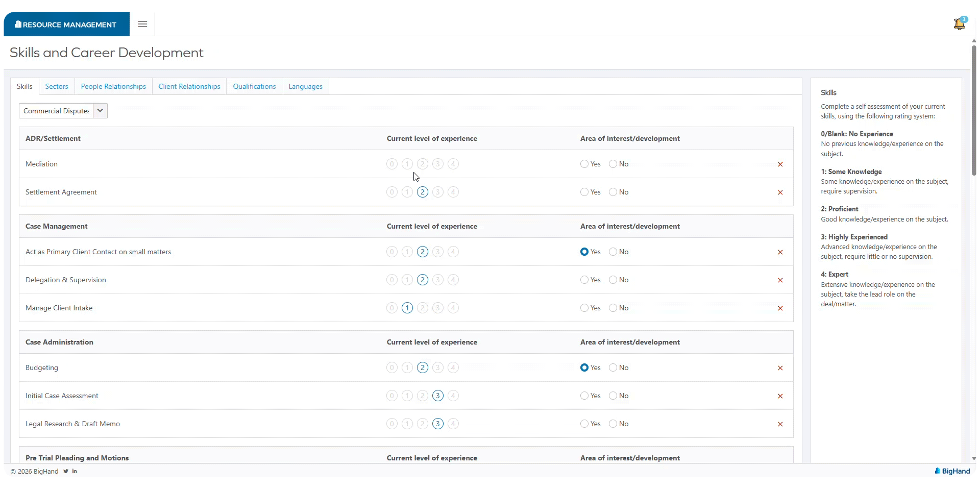
Task: Remove the Mediation skill row
Action: pos(780,164)
